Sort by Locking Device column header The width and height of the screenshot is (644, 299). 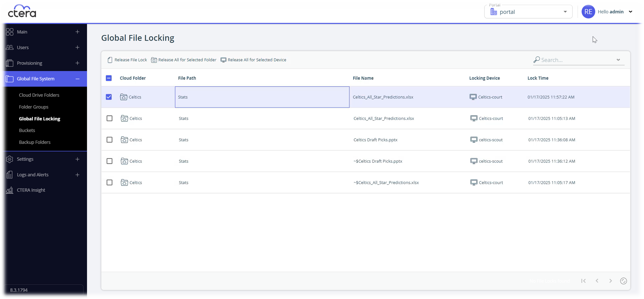(x=484, y=78)
